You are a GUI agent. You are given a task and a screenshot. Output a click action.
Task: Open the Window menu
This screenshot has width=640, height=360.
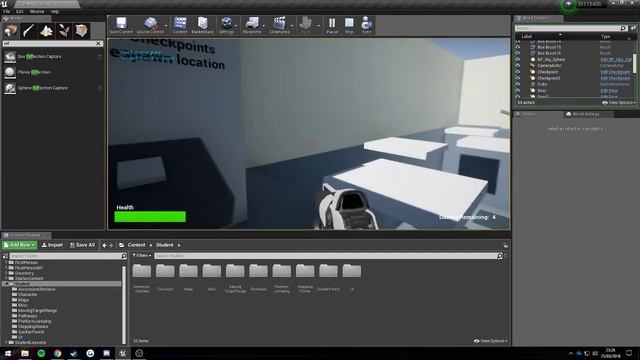pos(37,11)
